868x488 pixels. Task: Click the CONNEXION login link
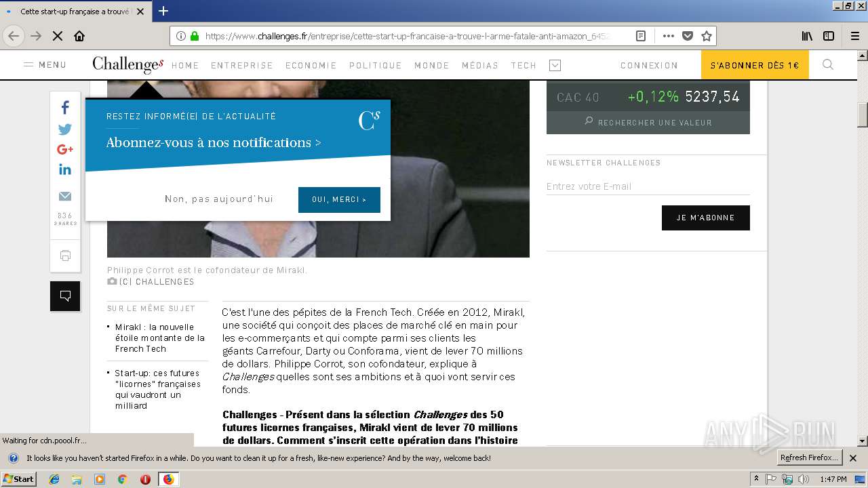pos(649,66)
